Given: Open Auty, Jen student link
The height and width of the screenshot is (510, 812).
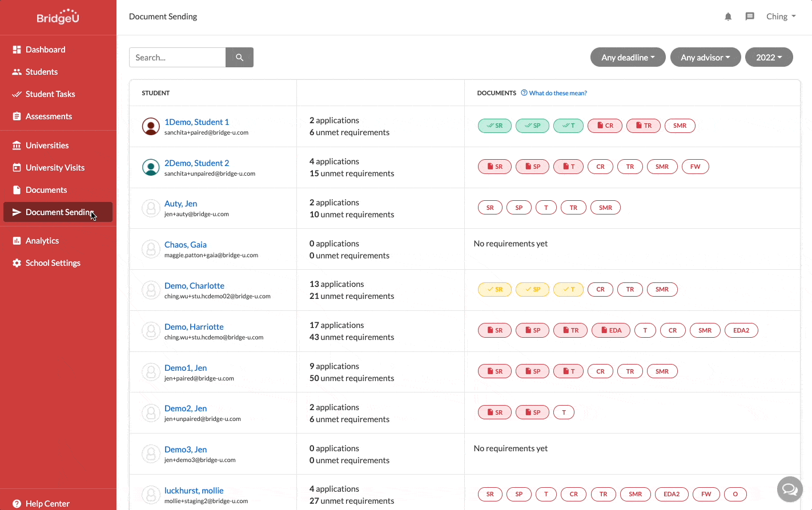Looking at the screenshot, I should [x=180, y=204].
